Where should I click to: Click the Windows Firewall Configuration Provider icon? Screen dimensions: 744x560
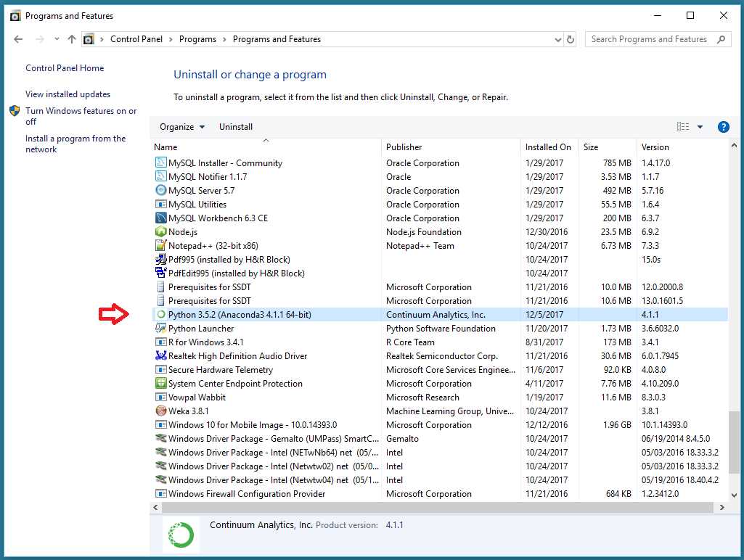(161, 493)
